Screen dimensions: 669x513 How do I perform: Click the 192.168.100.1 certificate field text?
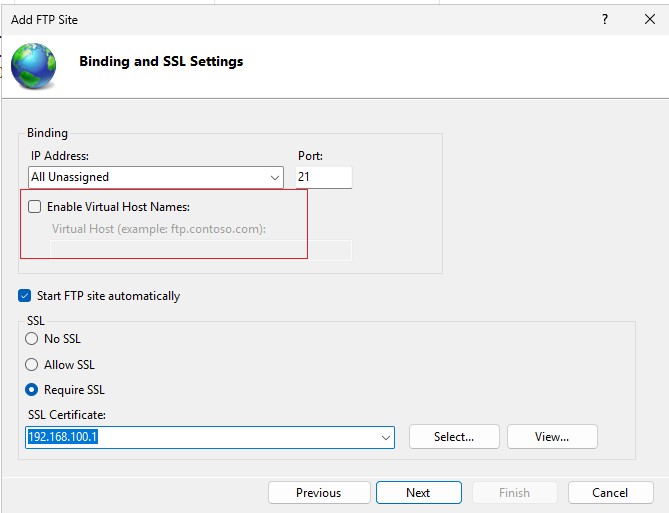[63, 437]
